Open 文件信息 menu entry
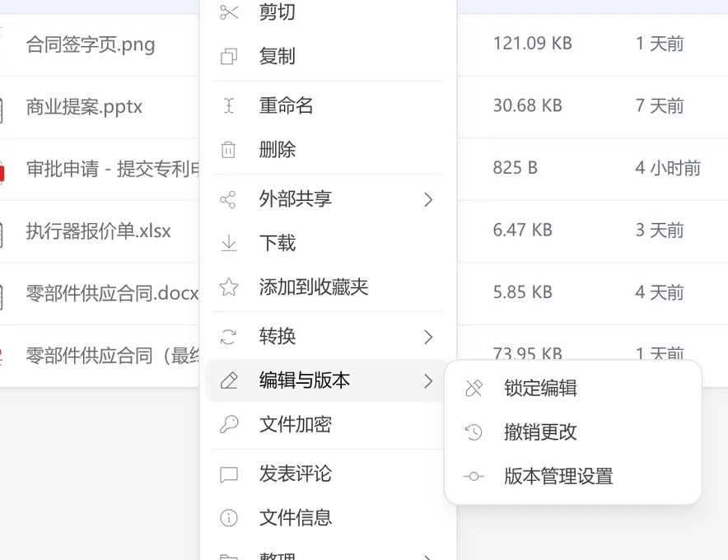 (328, 518)
